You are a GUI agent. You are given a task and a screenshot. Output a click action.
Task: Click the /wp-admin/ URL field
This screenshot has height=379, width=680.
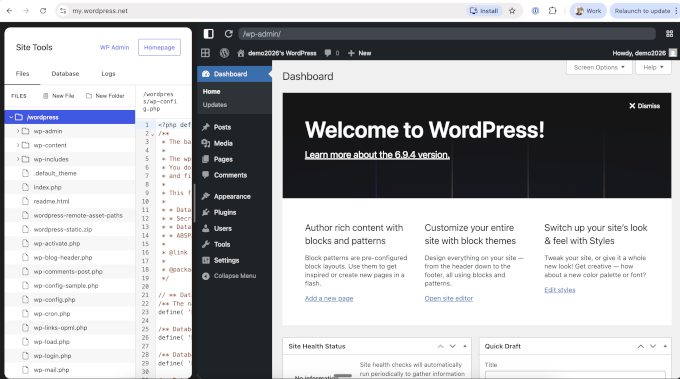pyautogui.click(x=447, y=34)
